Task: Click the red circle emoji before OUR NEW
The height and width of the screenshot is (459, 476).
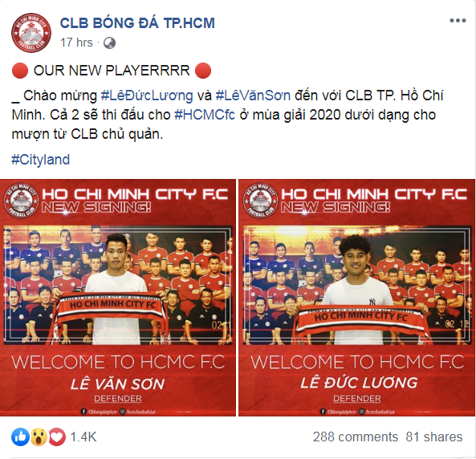Action: (20, 71)
